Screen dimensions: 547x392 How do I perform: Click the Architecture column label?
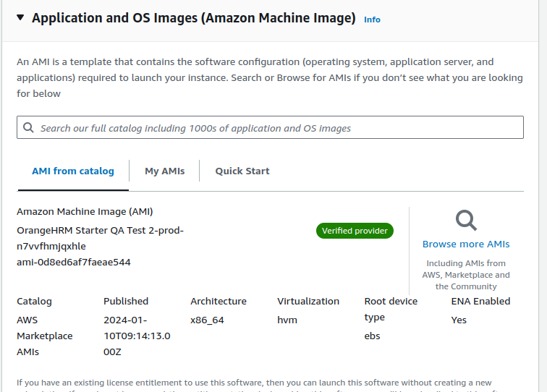point(219,302)
